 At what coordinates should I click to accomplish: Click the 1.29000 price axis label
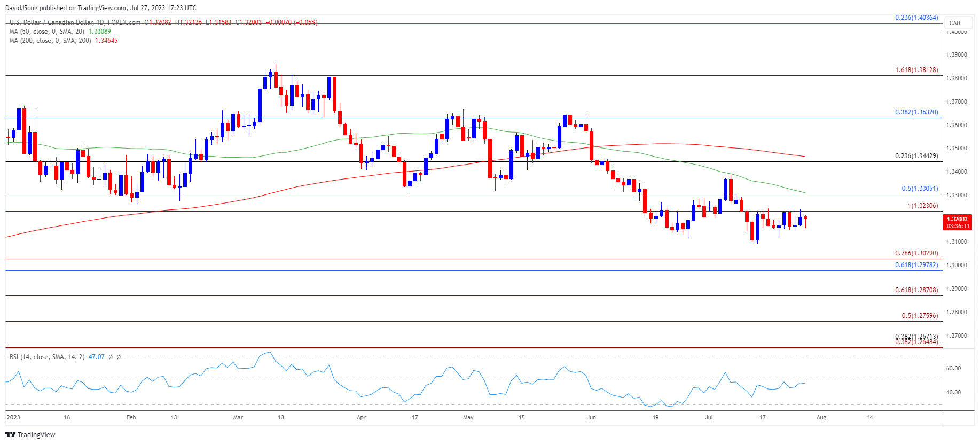[x=957, y=289]
